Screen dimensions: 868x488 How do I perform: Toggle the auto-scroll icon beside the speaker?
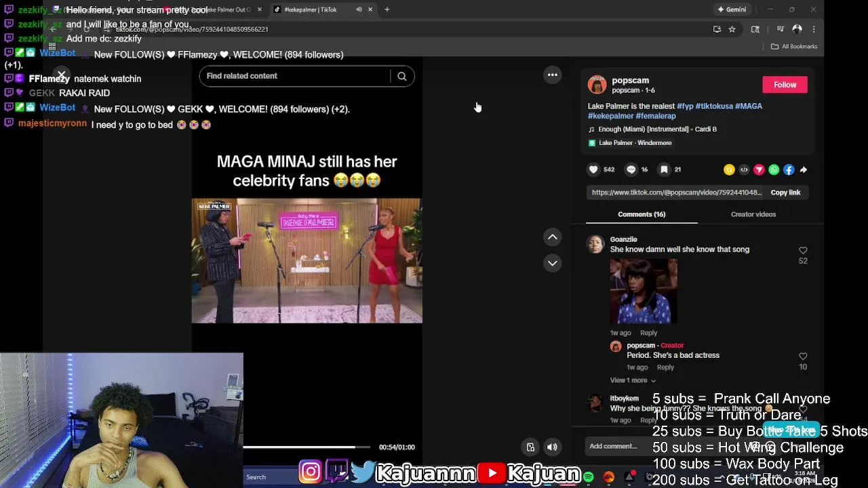531,447
